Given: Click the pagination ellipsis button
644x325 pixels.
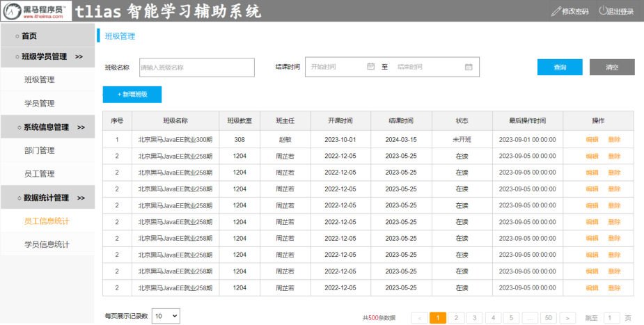Looking at the screenshot, I should click(530, 317).
